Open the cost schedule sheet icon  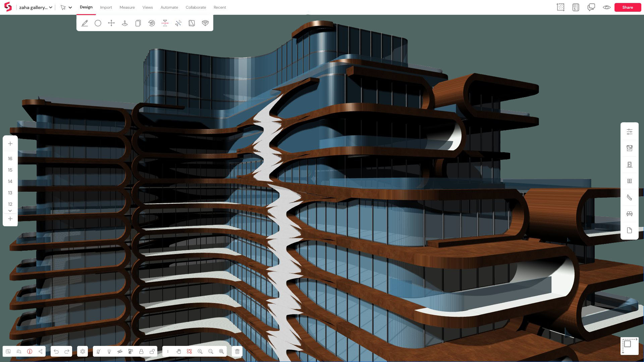pyautogui.click(x=576, y=7)
